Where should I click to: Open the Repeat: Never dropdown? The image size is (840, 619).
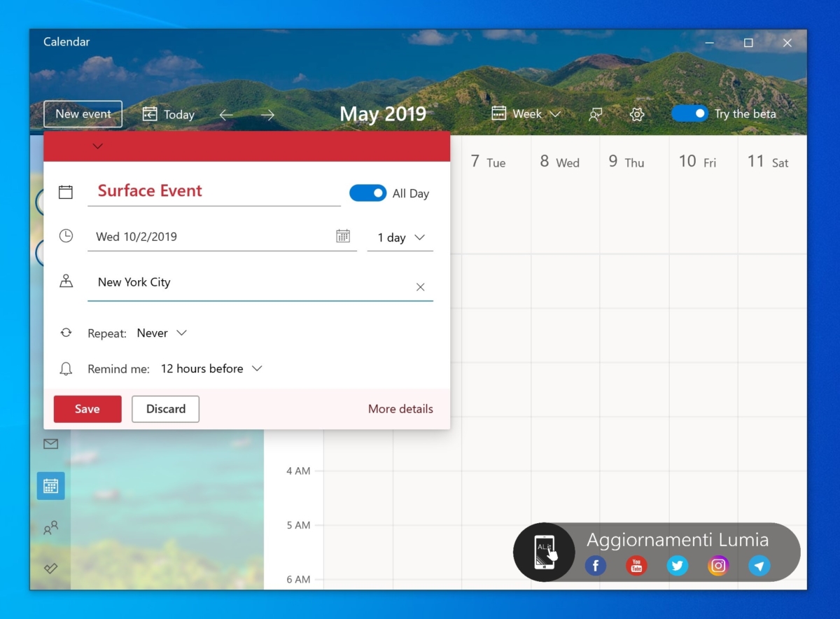(162, 333)
